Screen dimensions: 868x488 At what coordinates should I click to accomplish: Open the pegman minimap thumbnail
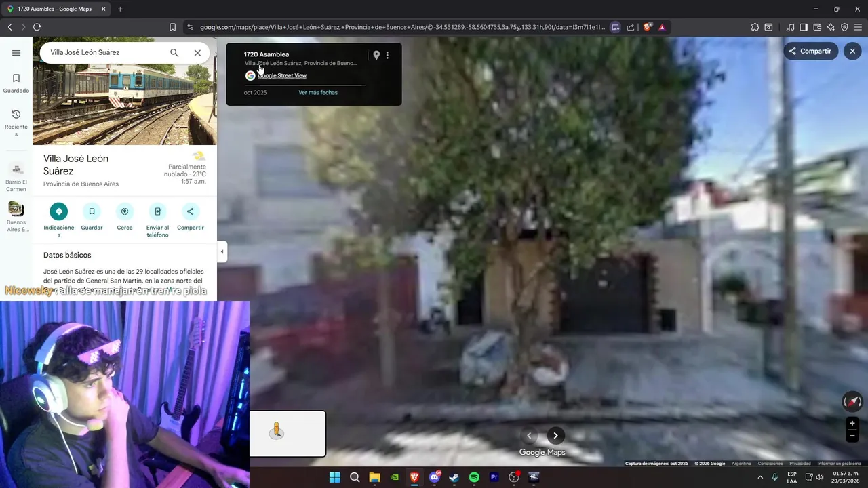coord(288,434)
